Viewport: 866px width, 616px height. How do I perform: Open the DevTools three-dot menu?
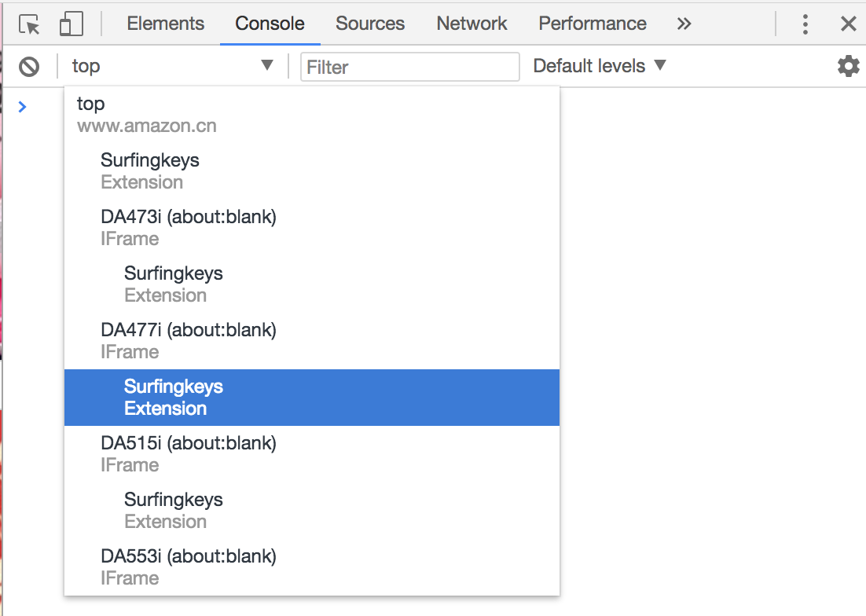coord(805,24)
